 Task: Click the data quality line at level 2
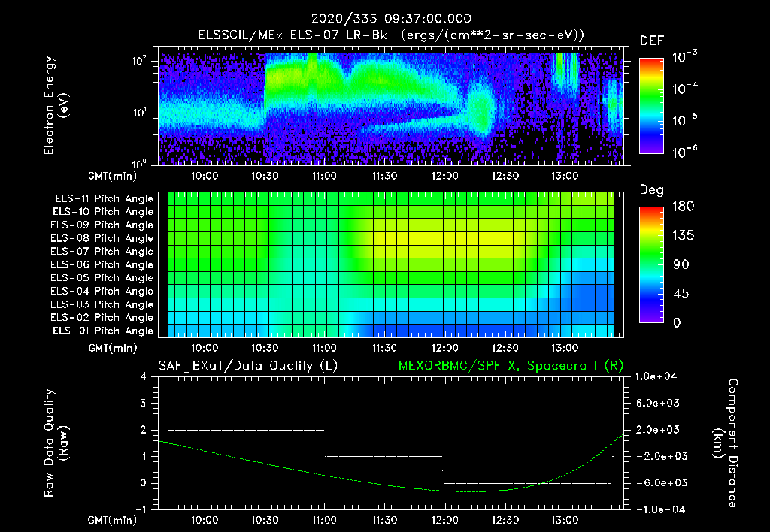[247, 430]
